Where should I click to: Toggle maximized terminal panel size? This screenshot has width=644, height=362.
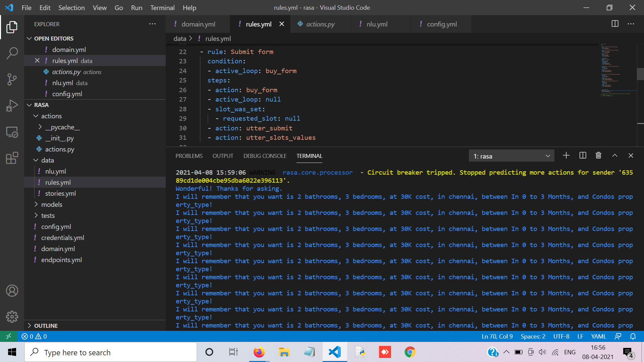(x=614, y=156)
